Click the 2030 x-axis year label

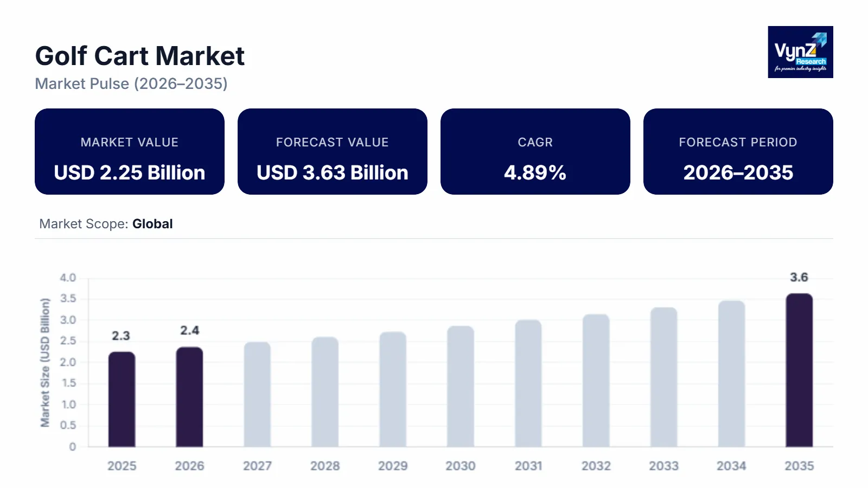click(x=461, y=466)
